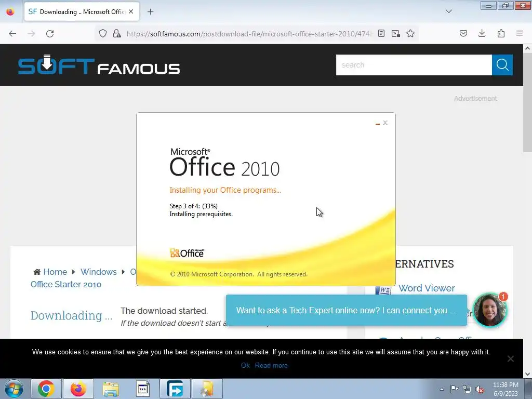This screenshot has width=532, height=399.
Task: Open the script file taskbar item
Action: coord(143,389)
